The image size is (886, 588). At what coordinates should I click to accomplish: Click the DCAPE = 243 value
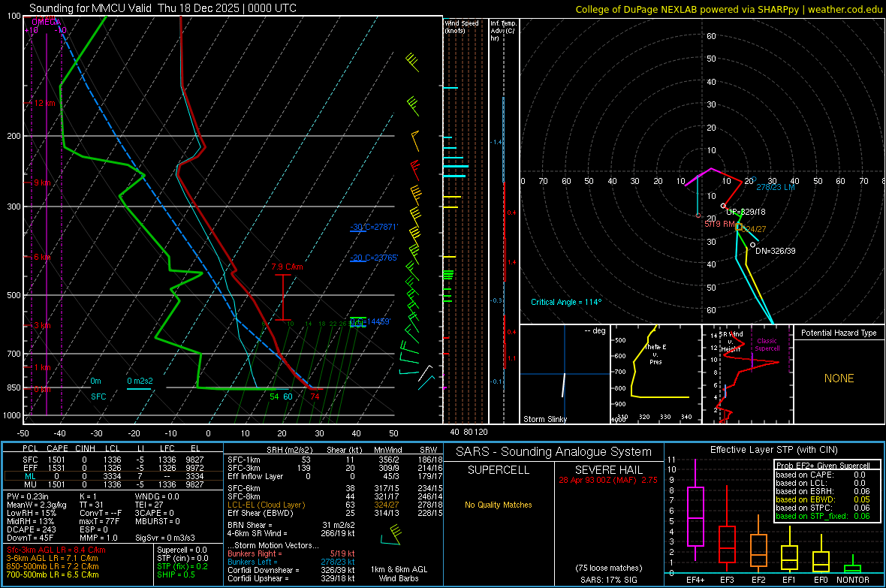[31, 529]
